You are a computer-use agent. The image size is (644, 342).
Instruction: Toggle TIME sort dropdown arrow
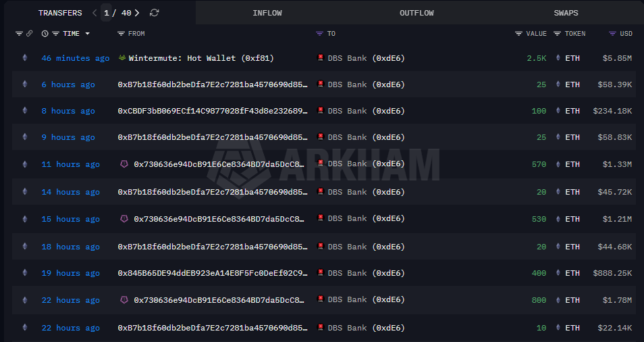(x=88, y=33)
